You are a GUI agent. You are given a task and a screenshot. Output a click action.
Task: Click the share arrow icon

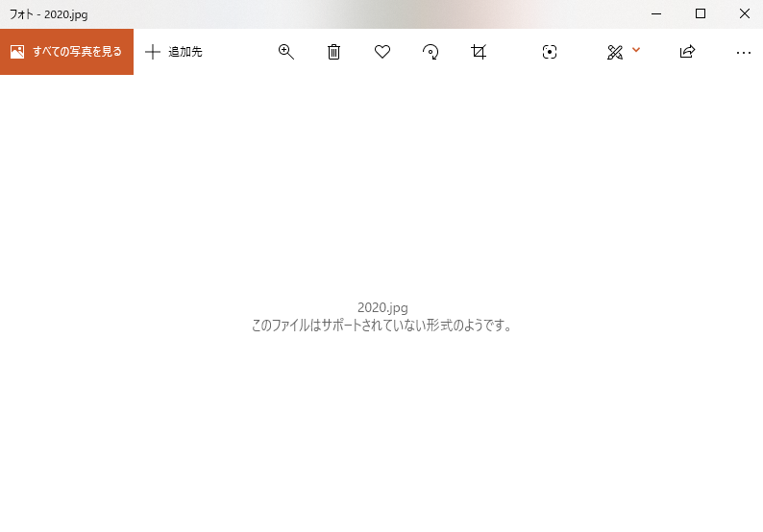(x=687, y=51)
